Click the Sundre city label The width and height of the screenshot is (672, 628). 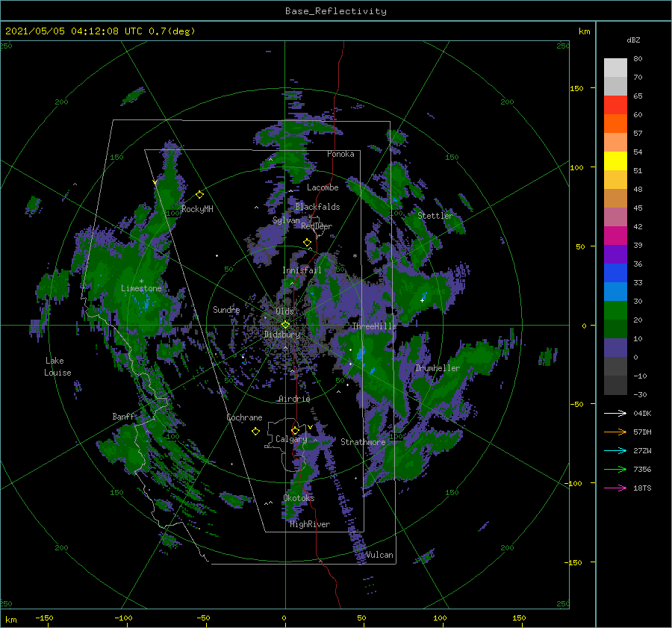[x=226, y=310]
